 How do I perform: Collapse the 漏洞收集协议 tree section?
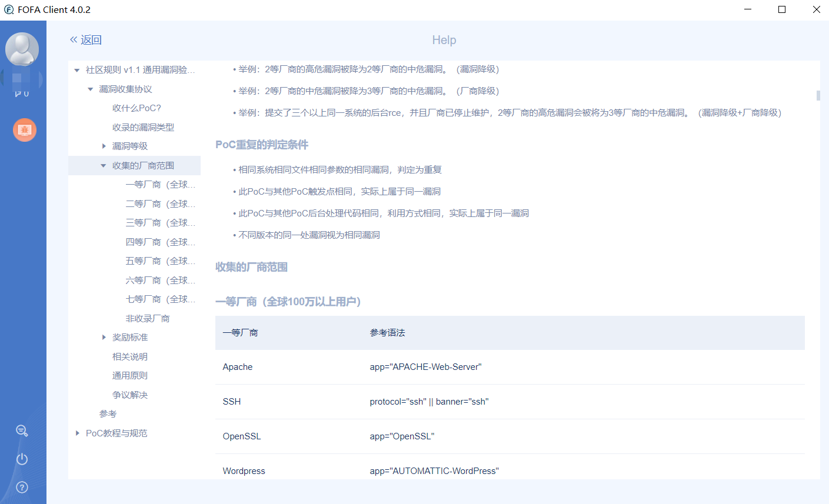click(90, 89)
